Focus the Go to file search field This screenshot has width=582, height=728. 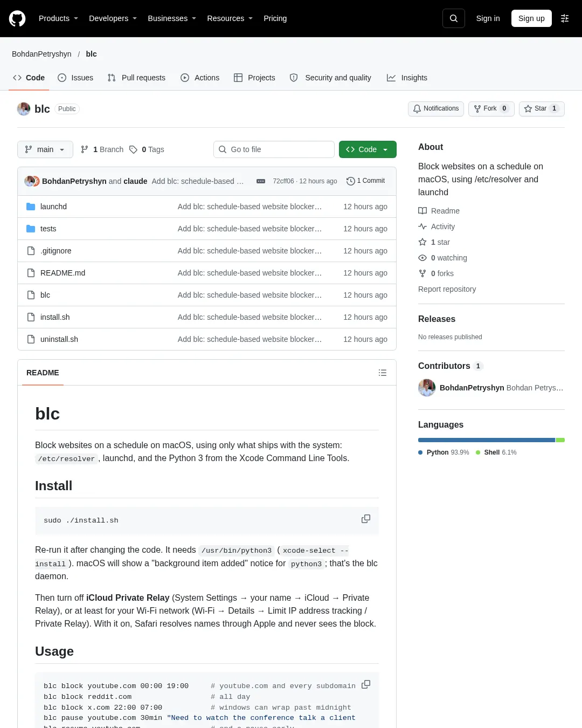[x=274, y=149]
